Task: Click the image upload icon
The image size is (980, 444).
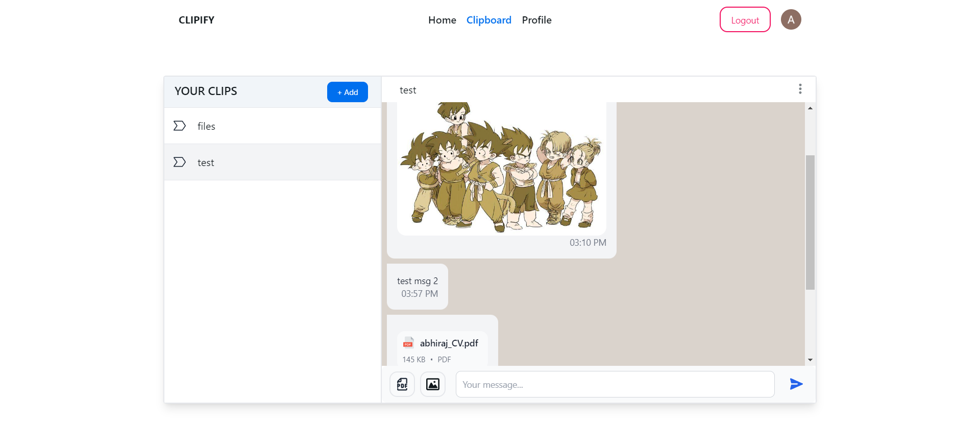Action: [x=433, y=384]
